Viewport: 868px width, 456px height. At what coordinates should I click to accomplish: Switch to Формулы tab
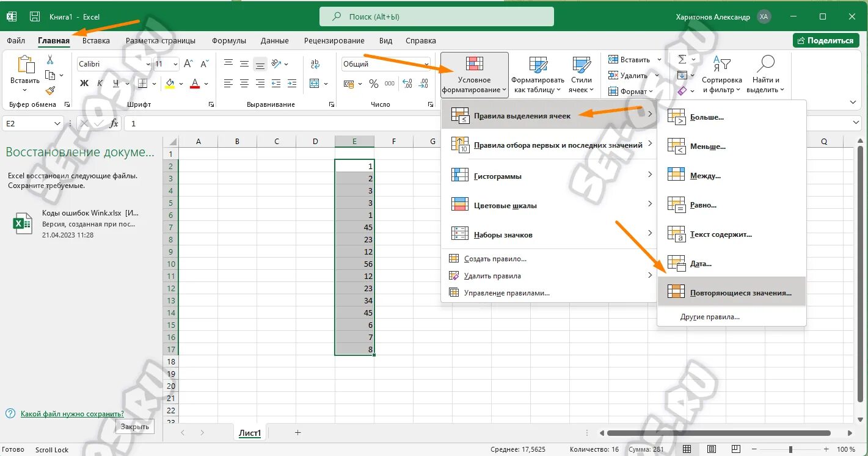tap(229, 41)
